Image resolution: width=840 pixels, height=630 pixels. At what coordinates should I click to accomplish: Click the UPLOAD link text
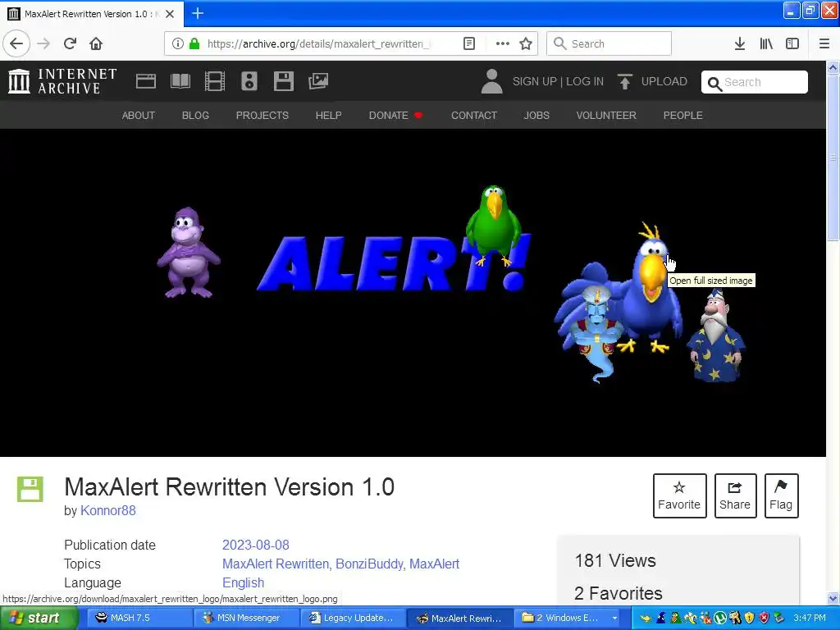pos(664,81)
